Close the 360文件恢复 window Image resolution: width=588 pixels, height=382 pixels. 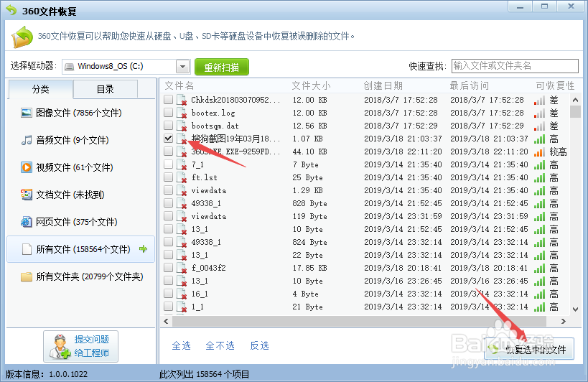click(x=571, y=6)
